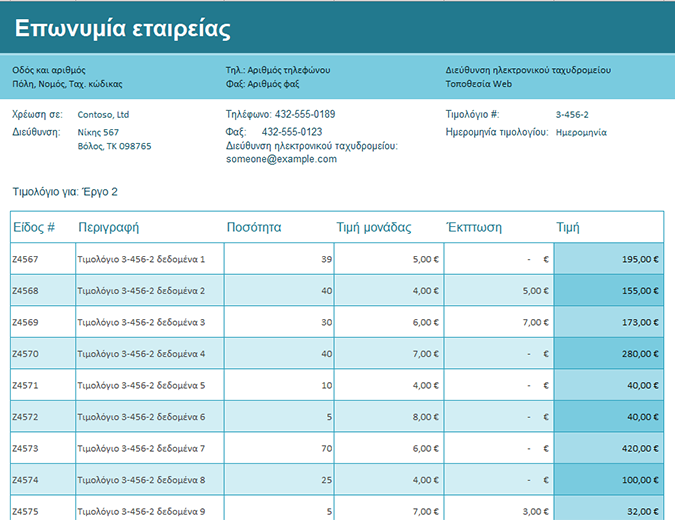Select the Τιμολόγιο για: Έργο 2 line
675x520 pixels.
click(x=65, y=192)
